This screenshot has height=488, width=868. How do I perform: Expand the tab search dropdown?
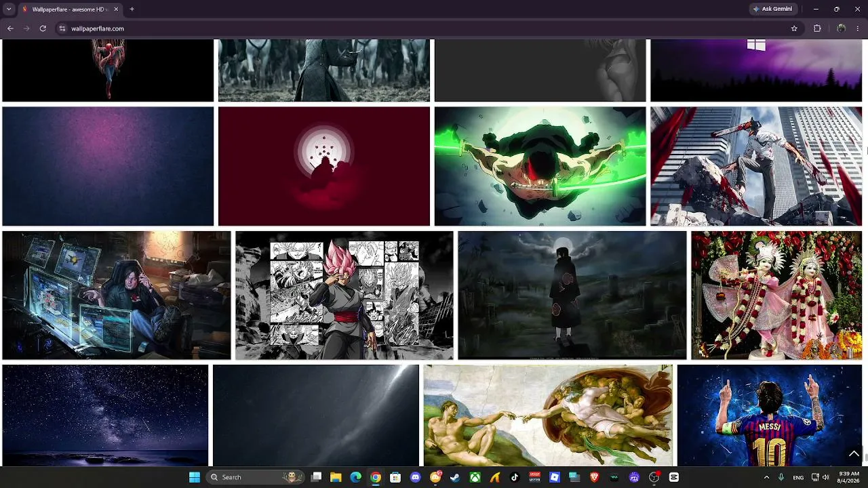(x=9, y=9)
